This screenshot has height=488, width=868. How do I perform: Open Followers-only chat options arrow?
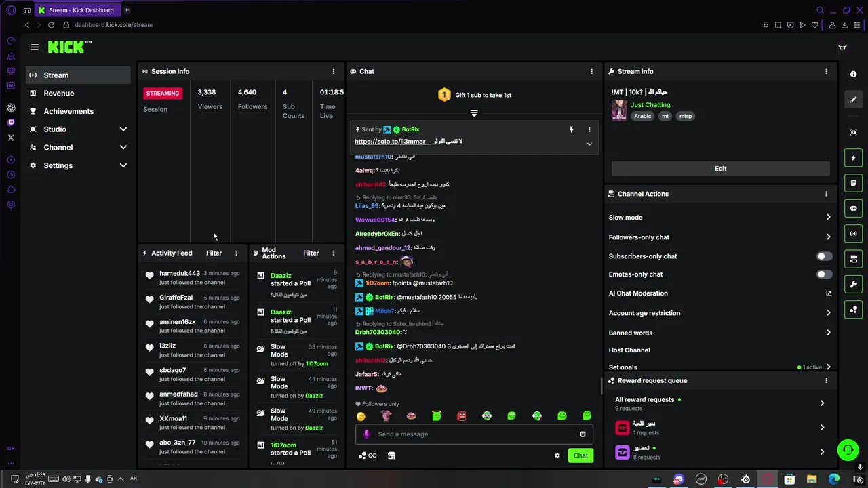(x=828, y=237)
